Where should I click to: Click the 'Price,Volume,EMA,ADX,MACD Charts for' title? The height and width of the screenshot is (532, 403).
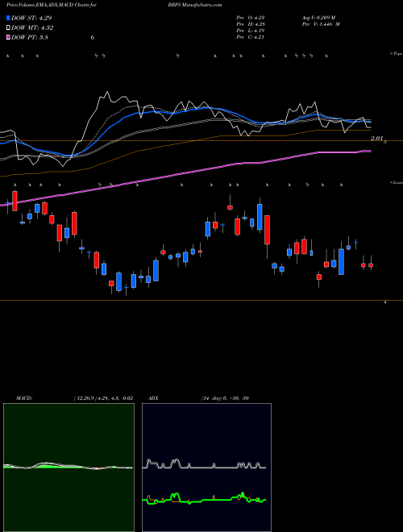click(x=52, y=5)
